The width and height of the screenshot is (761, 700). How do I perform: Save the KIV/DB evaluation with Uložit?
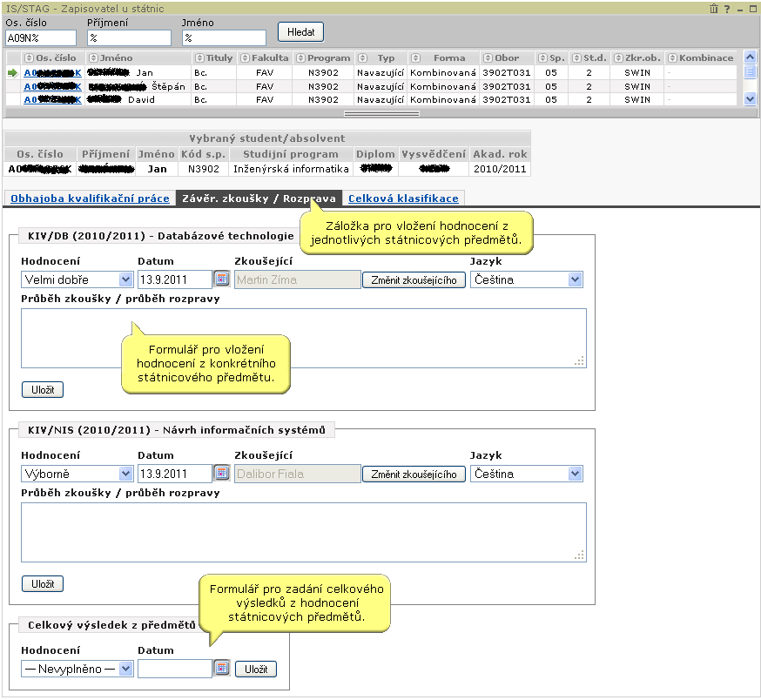point(43,390)
